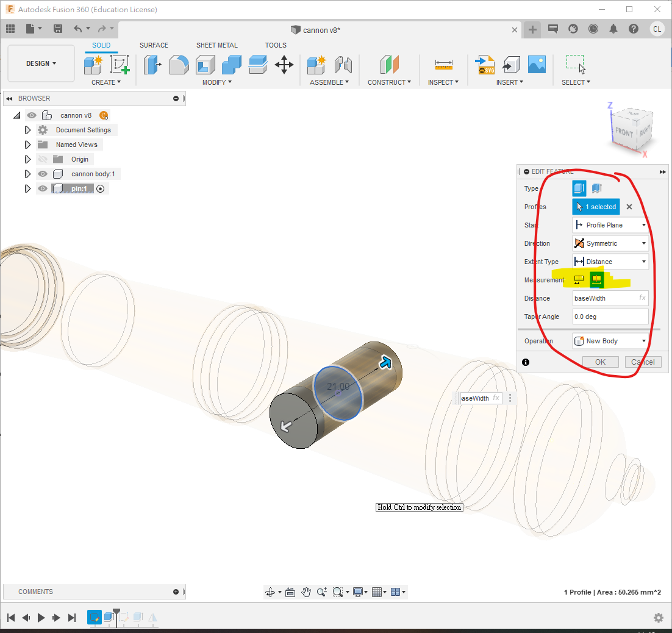Select the Shell tool icon
Screen dimensions: 672x633
click(x=205, y=64)
